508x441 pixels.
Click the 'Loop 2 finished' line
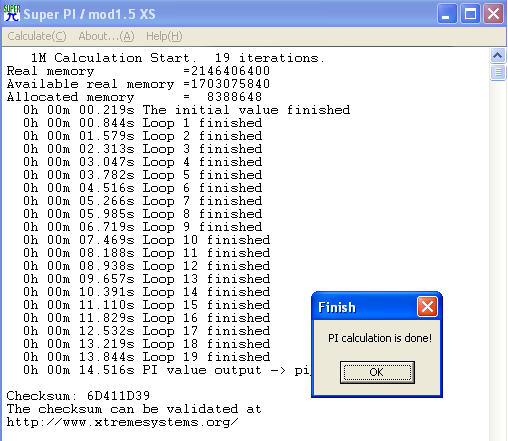(x=142, y=136)
